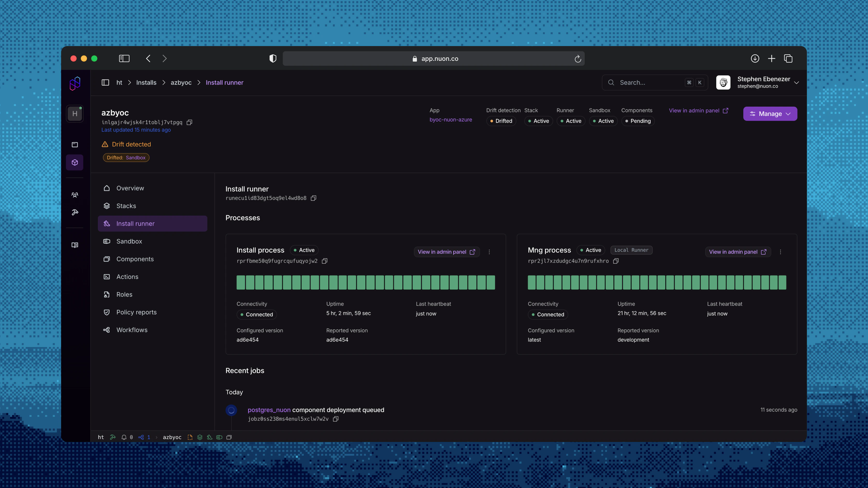Expand the Stephen Ebenezer account menu
The width and height of the screenshot is (868, 488).
click(x=796, y=83)
